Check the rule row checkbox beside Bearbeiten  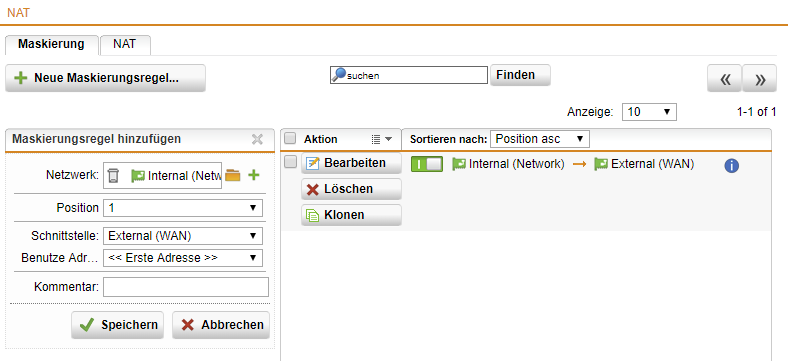point(289,162)
